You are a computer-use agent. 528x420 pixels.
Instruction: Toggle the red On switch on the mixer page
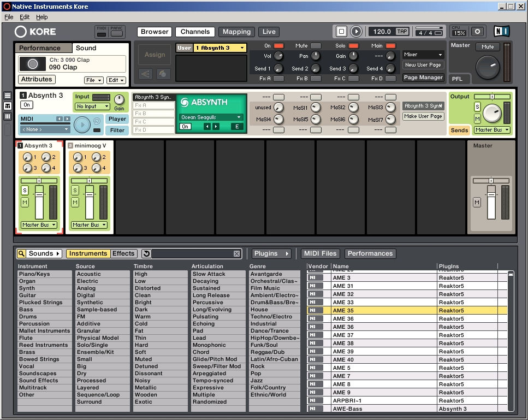(x=278, y=46)
